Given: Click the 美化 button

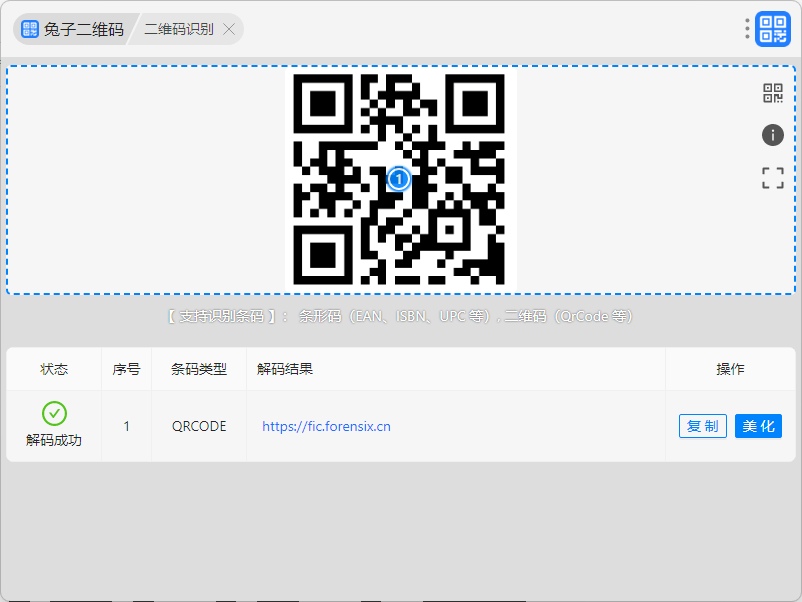Looking at the screenshot, I should (x=759, y=426).
